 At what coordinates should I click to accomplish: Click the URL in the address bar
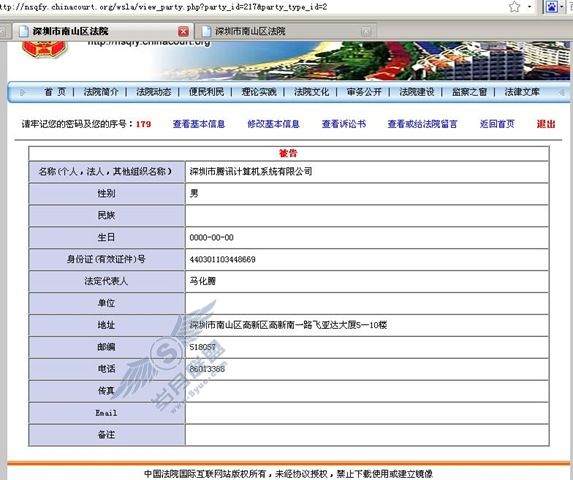click(x=164, y=7)
